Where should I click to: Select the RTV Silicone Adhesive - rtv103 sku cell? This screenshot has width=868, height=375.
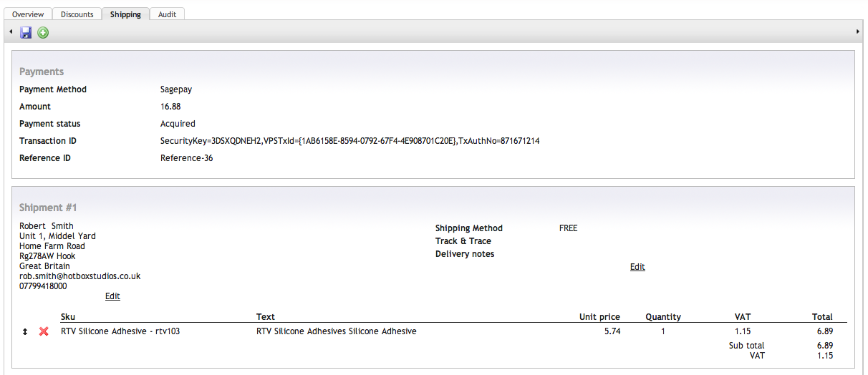tap(120, 332)
